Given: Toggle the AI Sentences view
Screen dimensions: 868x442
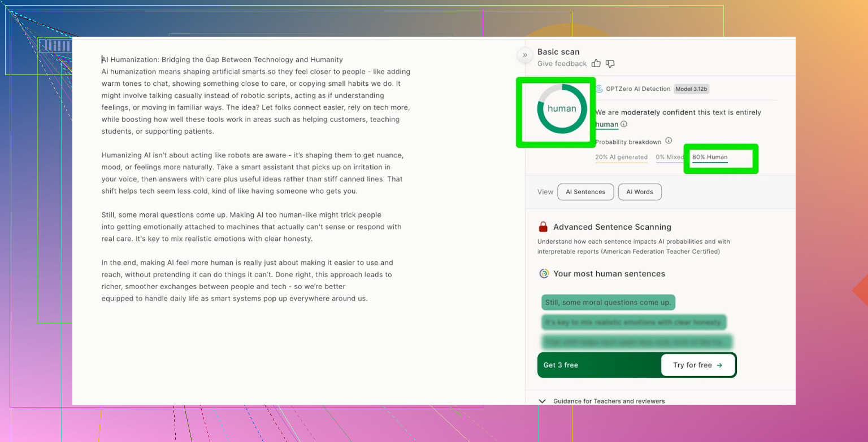Looking at the screenshot, I should (585, 192).
